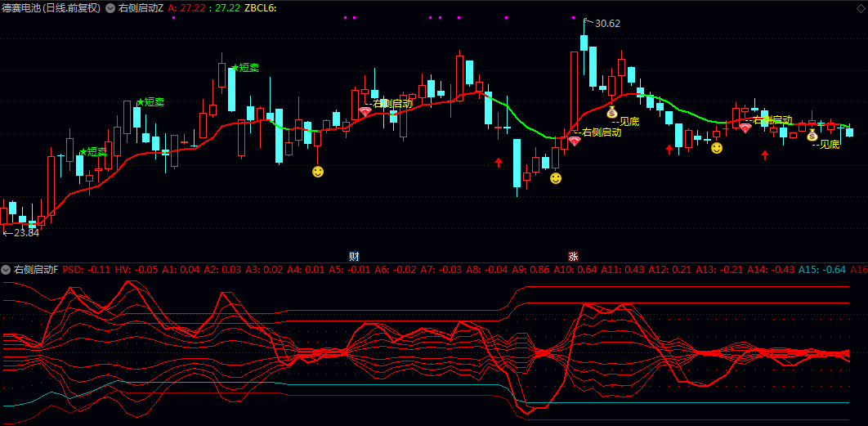
Task: Click the middle red up arrow marker
Action: click(669, 149)
